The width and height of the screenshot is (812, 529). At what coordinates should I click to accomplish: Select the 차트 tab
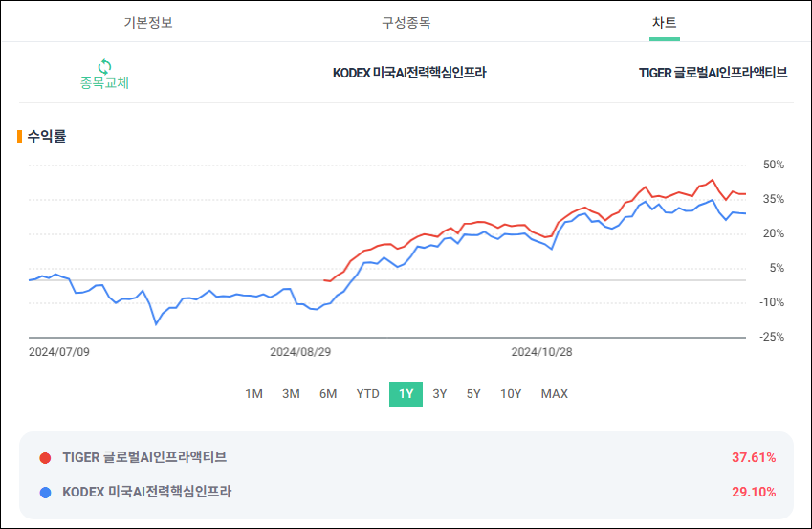[664, 22]
